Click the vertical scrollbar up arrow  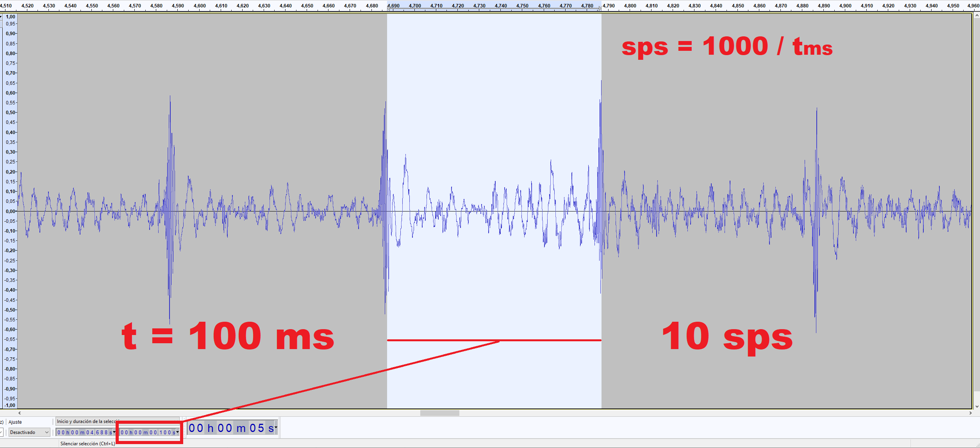click(976, 15)
